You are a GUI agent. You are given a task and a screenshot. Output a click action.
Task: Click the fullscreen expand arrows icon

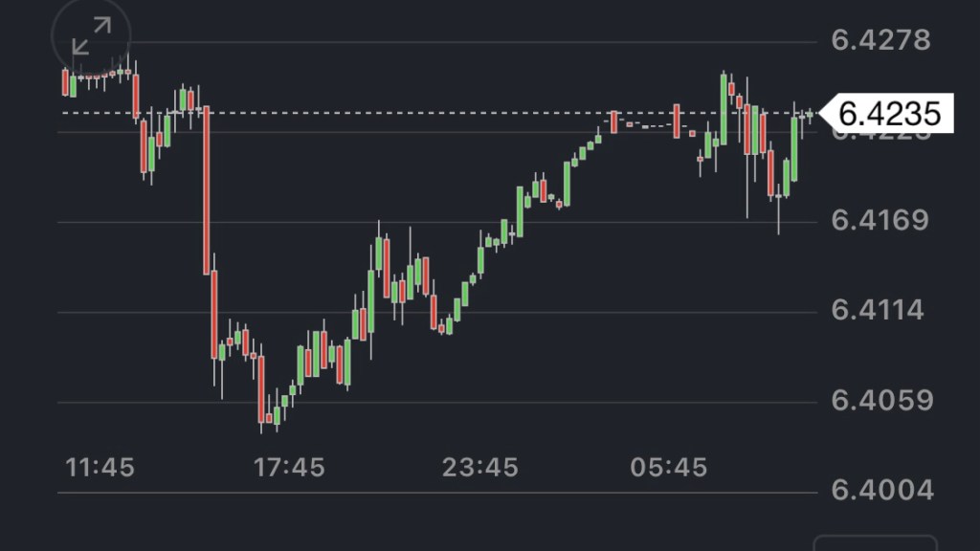(92, 37)
